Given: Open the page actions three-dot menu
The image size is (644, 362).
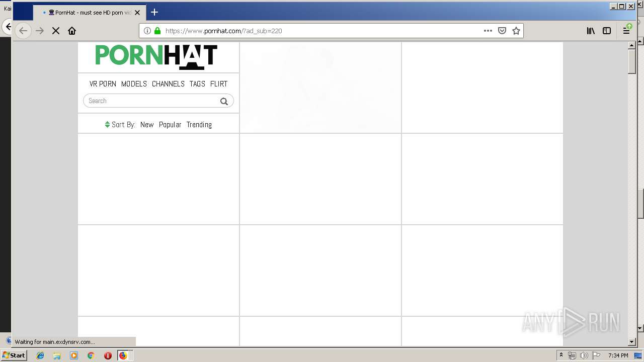Looking at the screenshot, I should (x=488, y=31).
